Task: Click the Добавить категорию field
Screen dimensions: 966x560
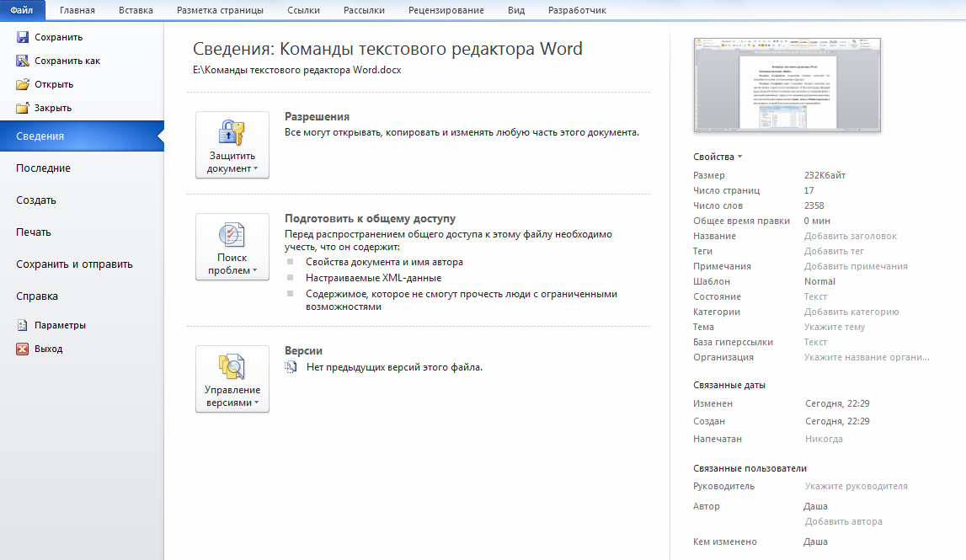Action: [x=851, y=312]
